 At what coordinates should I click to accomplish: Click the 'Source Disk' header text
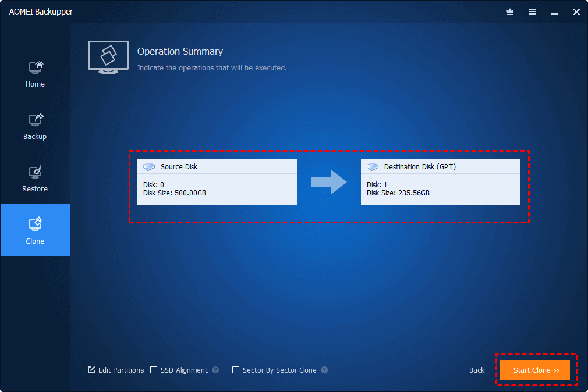click(x=179, y=167)
